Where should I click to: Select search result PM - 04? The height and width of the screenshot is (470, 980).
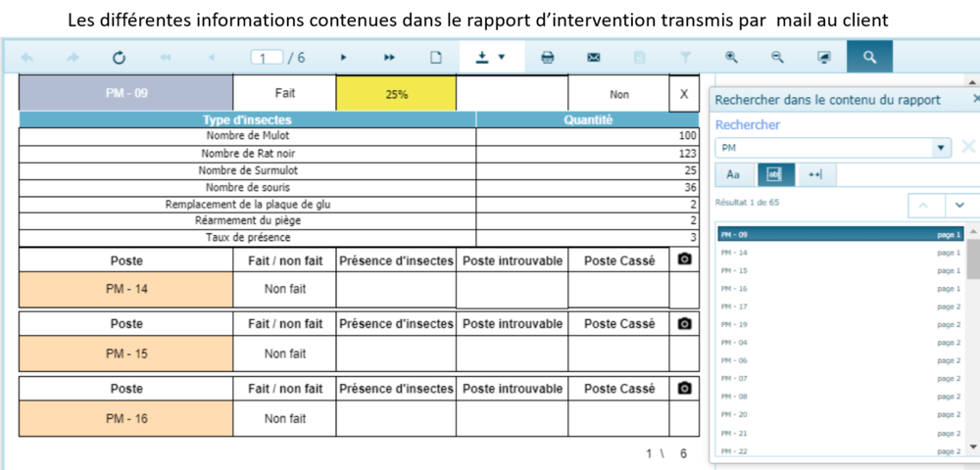pyautogui.click(x=841, y=343)
